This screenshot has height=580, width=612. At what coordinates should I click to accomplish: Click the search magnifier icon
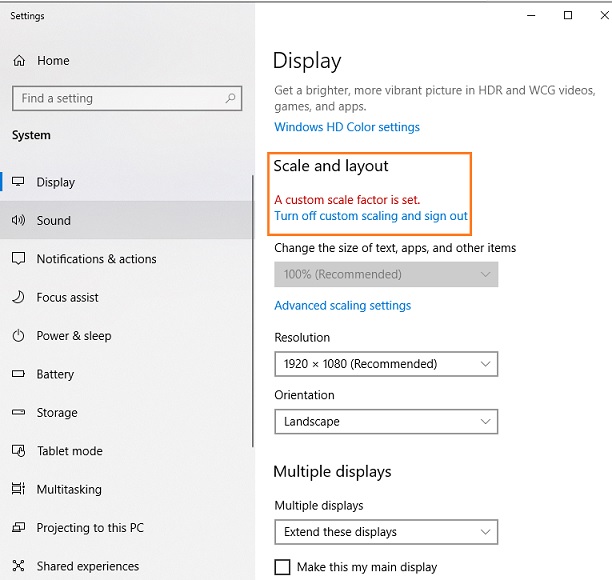point(231,98)
